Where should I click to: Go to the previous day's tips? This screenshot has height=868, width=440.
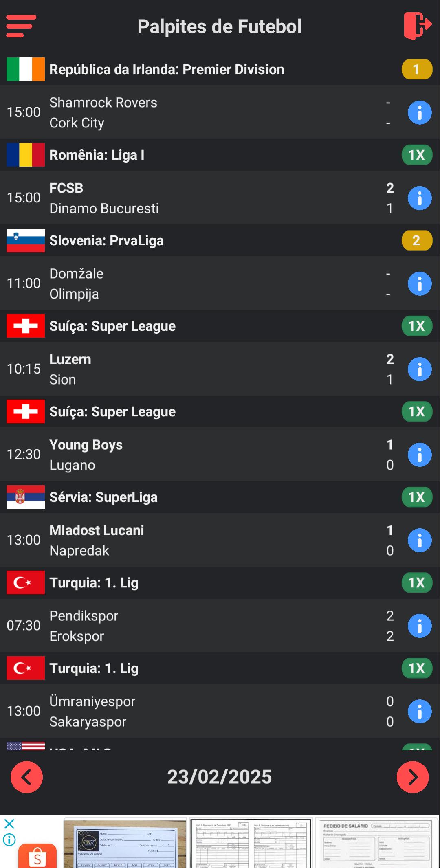(26, 777)
